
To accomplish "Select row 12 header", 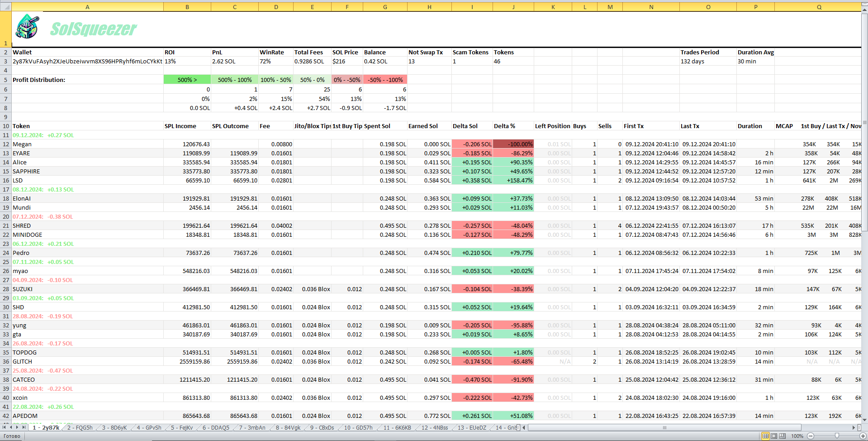I will pos(6,144).
